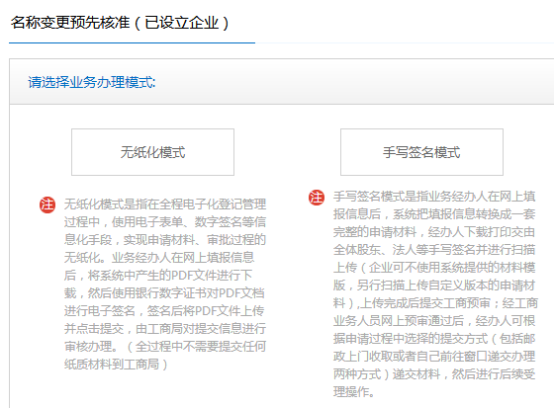
Task: Choose the 手写签名模式 button
Action: coord(422,152)
